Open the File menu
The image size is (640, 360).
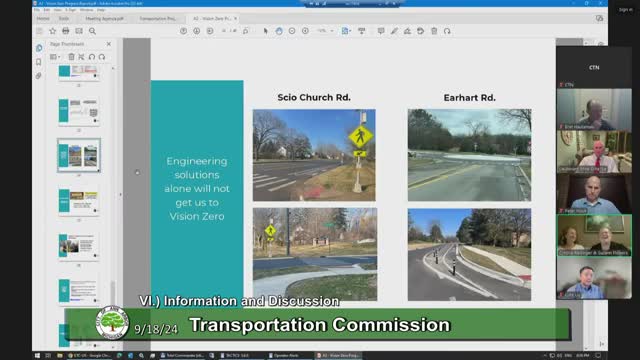[x=37, y=10]
